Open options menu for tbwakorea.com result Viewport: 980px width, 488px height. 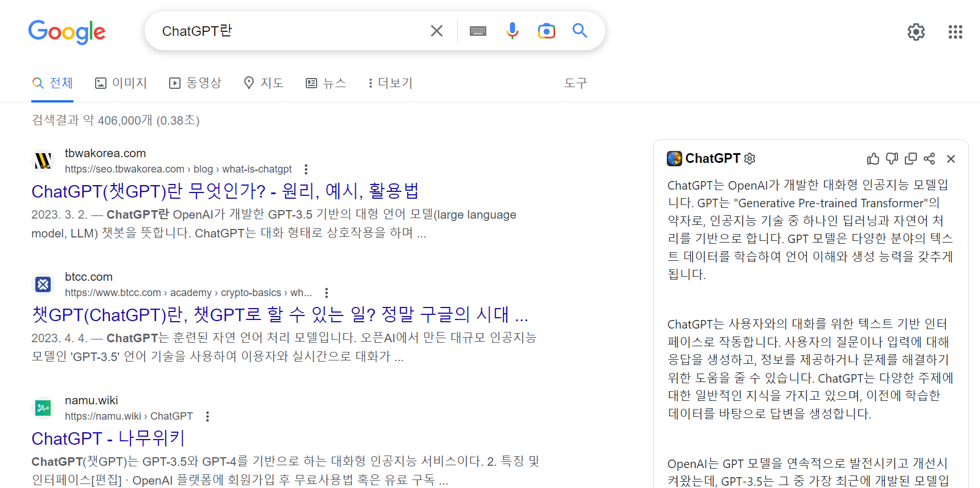click(x=306, y=169)
